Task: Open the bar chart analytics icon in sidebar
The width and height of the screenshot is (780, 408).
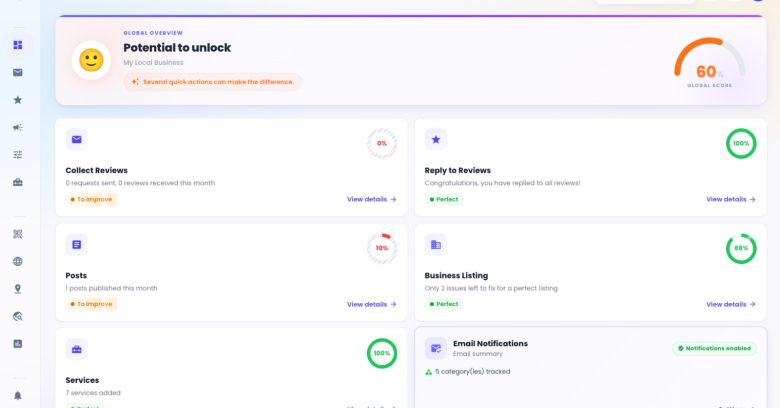Action: pos(18,344)
